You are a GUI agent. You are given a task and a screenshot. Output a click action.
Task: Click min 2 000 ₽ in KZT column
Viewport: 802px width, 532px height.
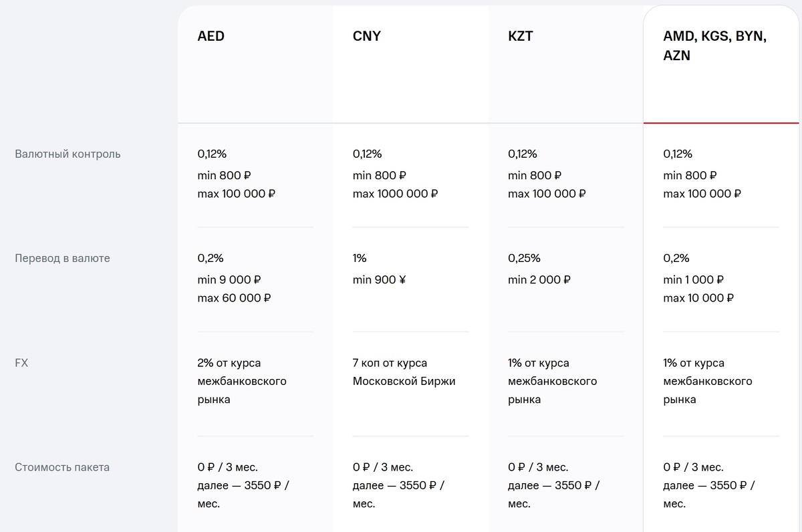click(539, 279)
